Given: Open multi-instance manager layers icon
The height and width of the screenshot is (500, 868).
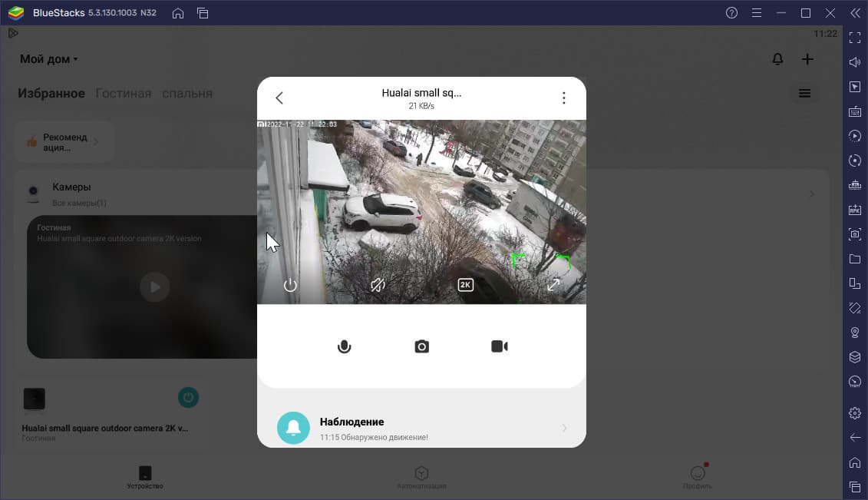Looking at the screenshot, I should click(x=855, y=357).
